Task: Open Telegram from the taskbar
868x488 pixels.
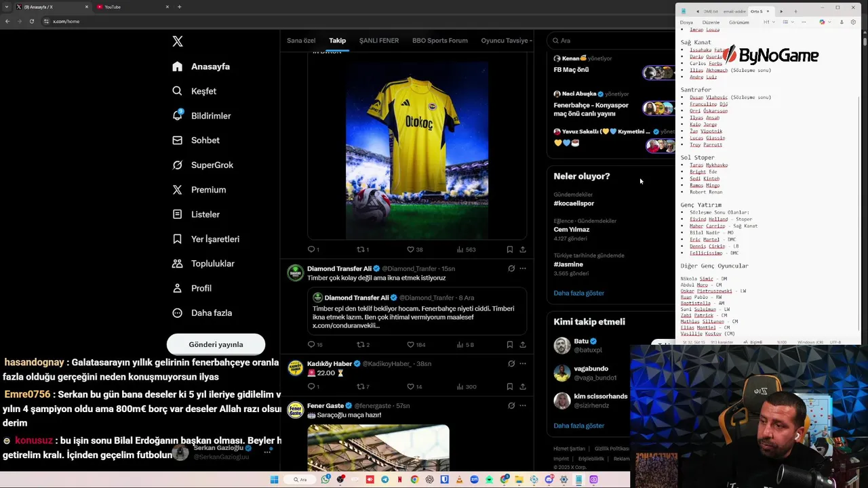Action: [385, 480]
